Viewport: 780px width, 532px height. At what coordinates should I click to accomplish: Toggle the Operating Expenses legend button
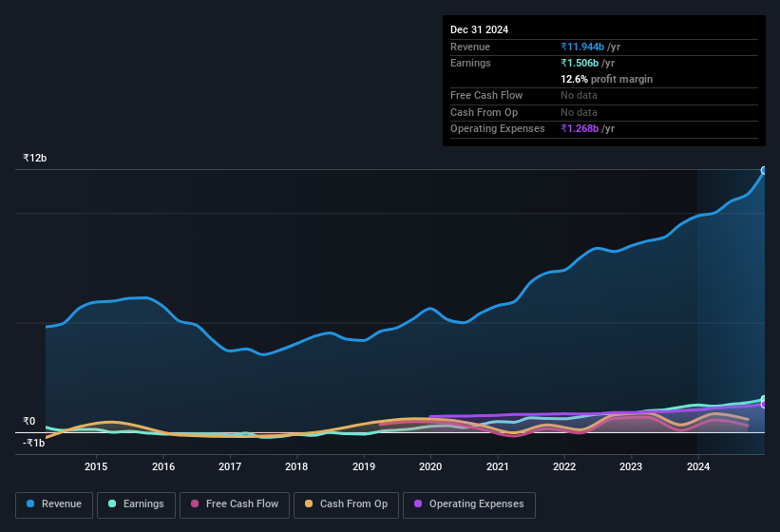click(x=469, y=504)
